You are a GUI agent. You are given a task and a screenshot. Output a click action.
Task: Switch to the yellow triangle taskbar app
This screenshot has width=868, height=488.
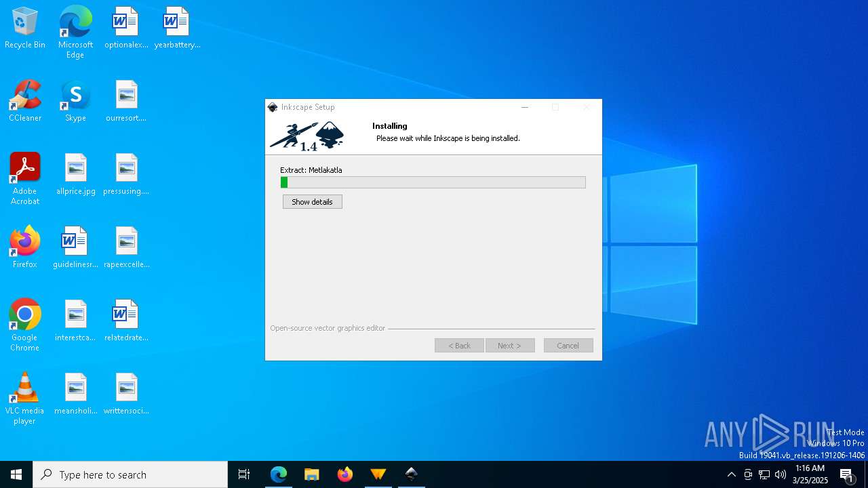378,474
